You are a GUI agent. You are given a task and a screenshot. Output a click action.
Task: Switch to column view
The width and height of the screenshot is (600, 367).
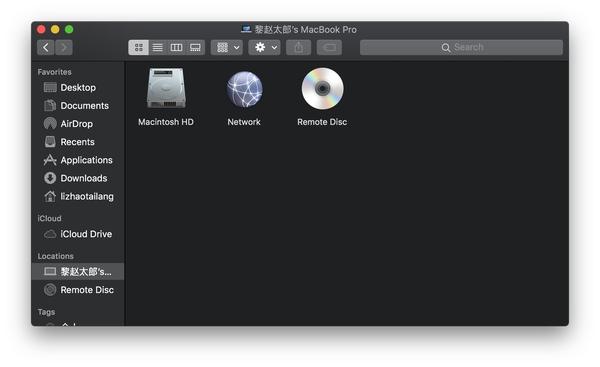click(176, 47)
